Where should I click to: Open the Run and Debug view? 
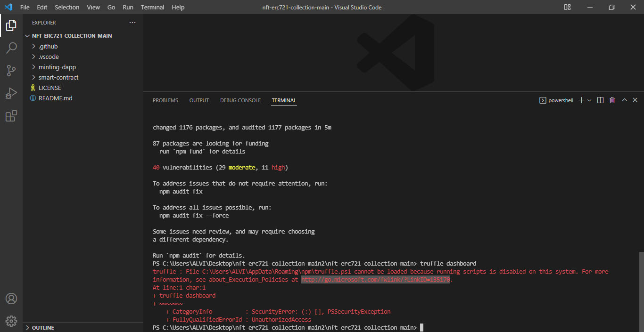[x=11, y=93]
